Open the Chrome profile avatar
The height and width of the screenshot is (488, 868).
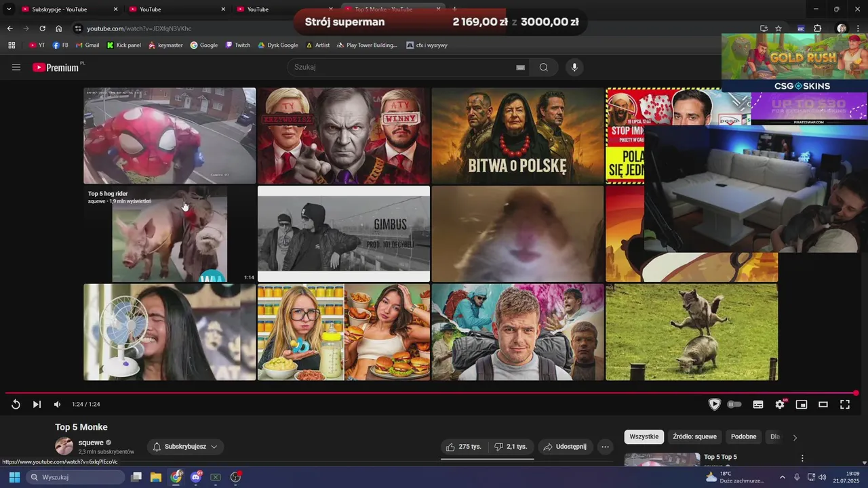tap(842, 28)
